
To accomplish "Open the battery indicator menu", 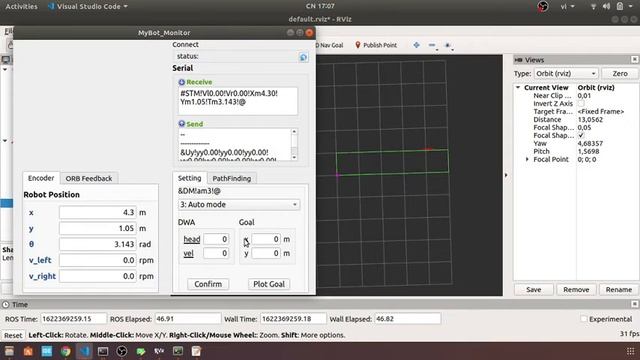I will (620, 6).
